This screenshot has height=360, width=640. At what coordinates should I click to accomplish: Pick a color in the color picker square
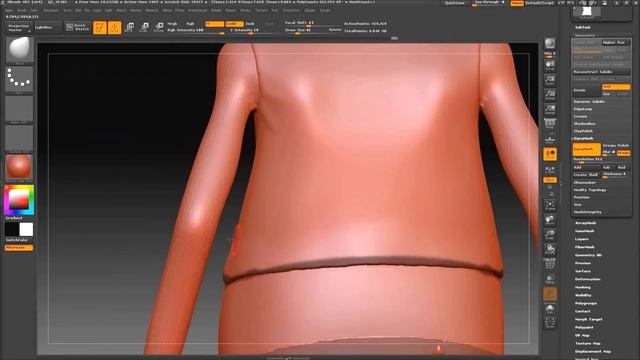pyautogui.click(x=19, y=200)
